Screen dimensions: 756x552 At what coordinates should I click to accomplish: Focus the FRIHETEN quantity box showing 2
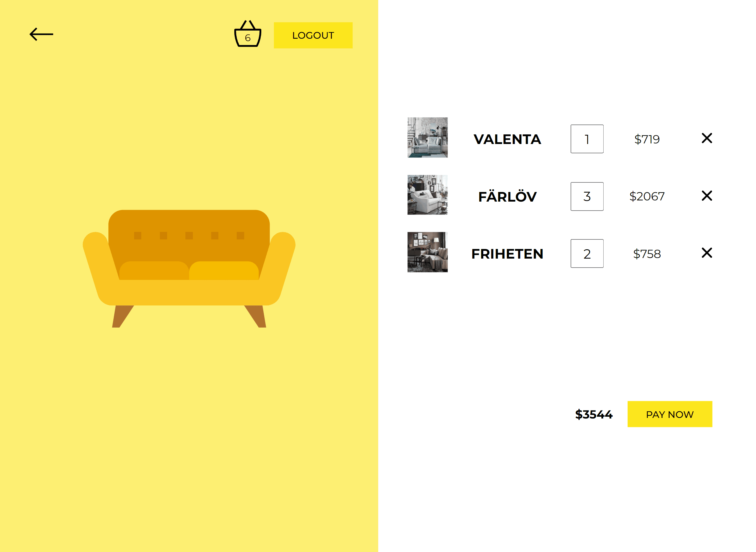coord(587,253)
